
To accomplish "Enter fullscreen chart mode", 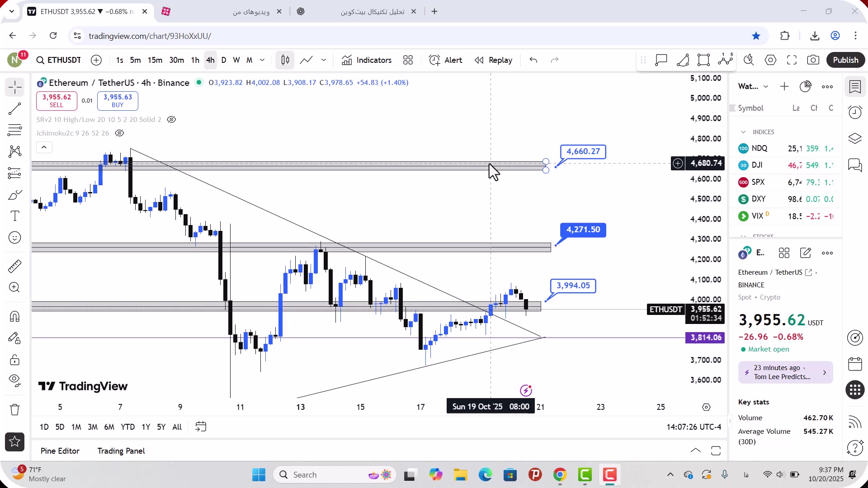I will point(792,60).
